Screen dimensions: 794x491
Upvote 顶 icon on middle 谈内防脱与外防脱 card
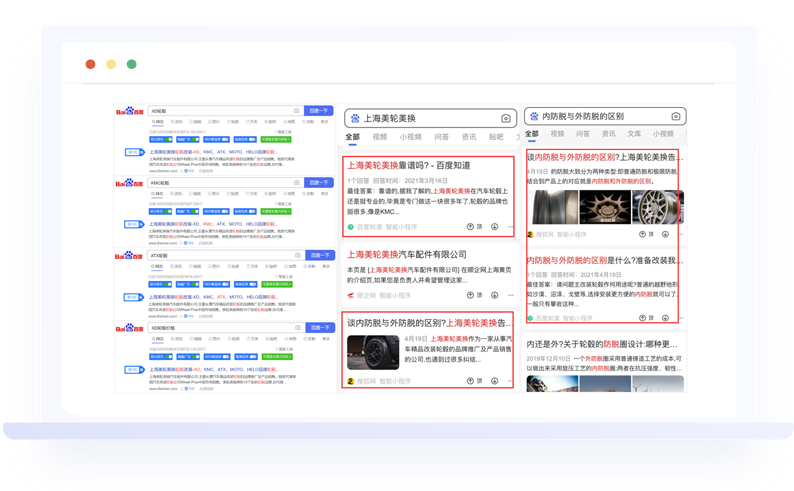click(470, 381)
